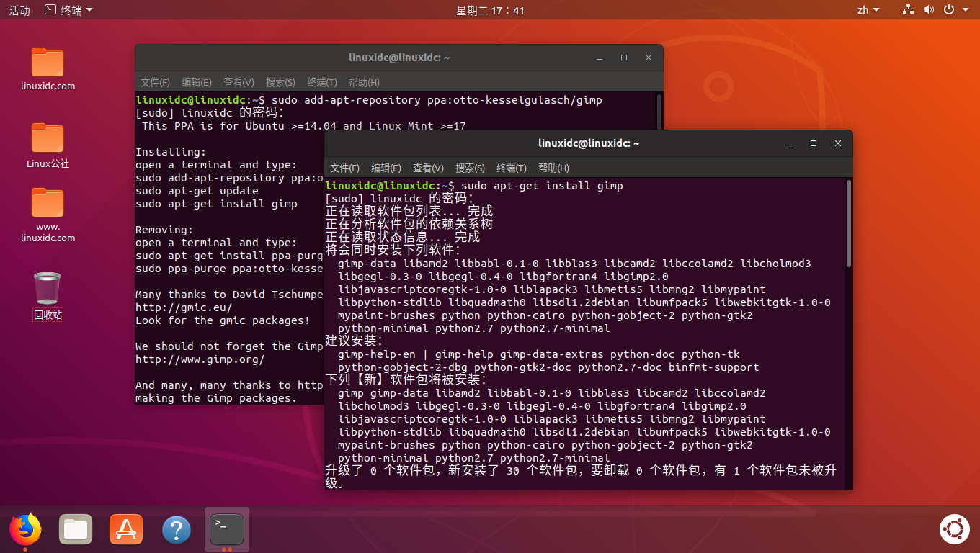Viewport: 980px width, 553px height.
Task: Open the zh input language dropdown
Action: click(x=868, y=10)
